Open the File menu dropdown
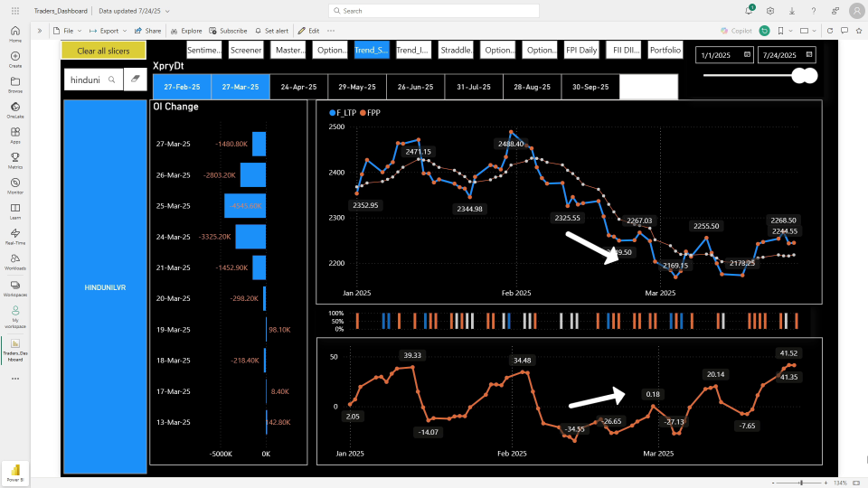Image resolution: width=868 pixels, height=488 pixels. (68, 31)
